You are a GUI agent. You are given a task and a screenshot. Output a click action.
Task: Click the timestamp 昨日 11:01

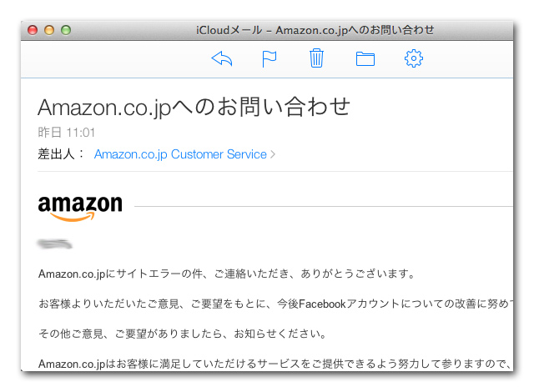67,133
